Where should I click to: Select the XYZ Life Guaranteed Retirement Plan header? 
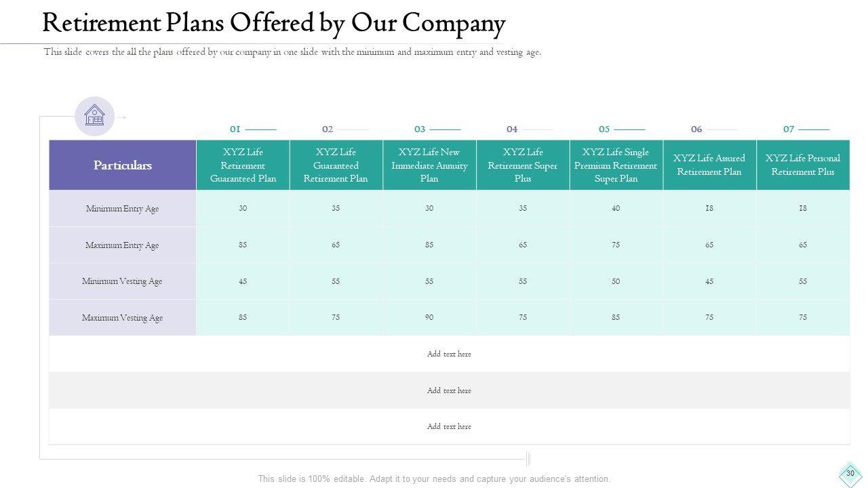(336, 165)
